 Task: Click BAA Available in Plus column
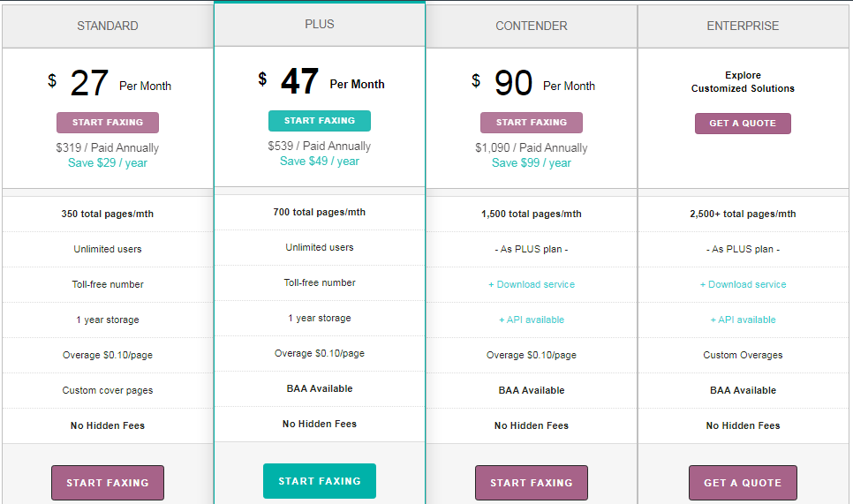pyautogui.click(x=320, y=388)
